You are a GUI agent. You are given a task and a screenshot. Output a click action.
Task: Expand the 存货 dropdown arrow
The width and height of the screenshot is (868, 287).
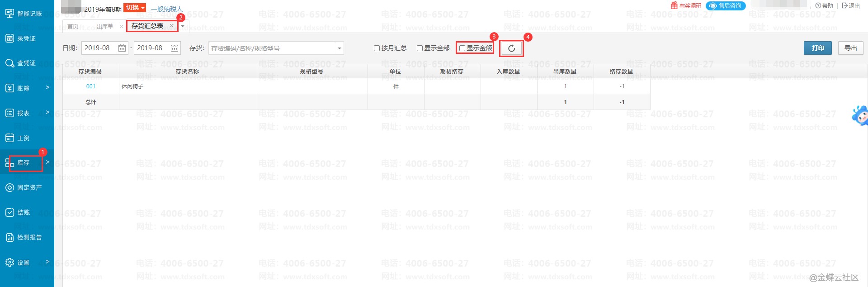(x=339, y=48)
